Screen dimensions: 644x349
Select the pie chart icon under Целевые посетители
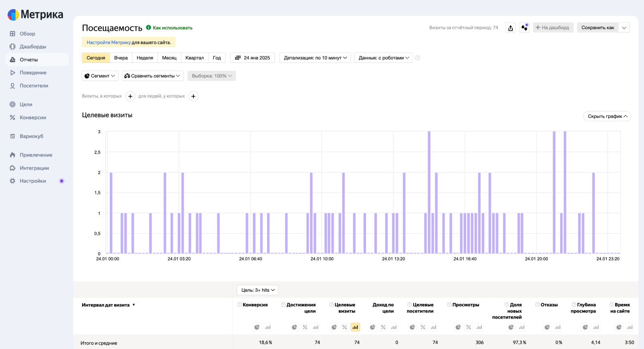412,327
